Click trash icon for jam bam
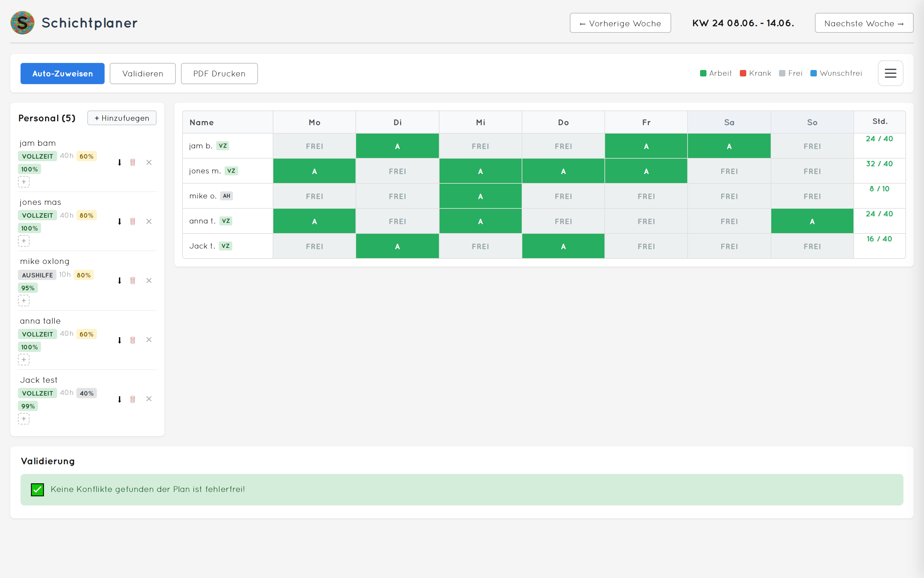Screen dimensions: 924x578 pyautogui.click(x=133, y=162)
